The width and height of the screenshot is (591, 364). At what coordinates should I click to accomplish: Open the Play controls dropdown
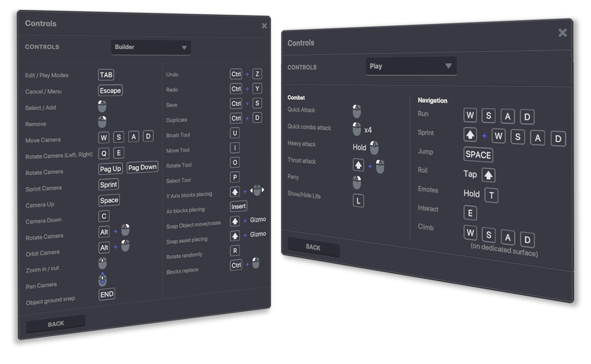(411, 66)
